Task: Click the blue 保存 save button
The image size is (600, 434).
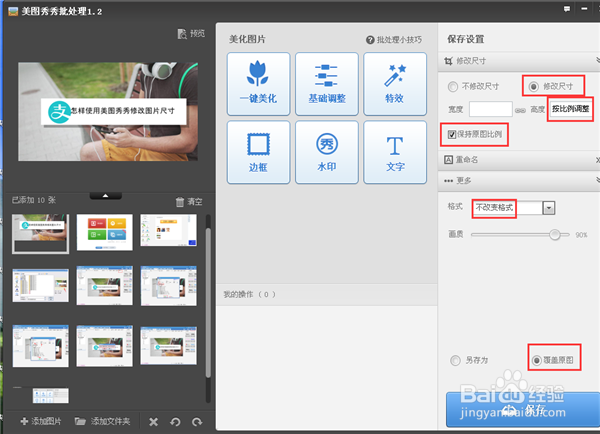Action: pos(523,409)
